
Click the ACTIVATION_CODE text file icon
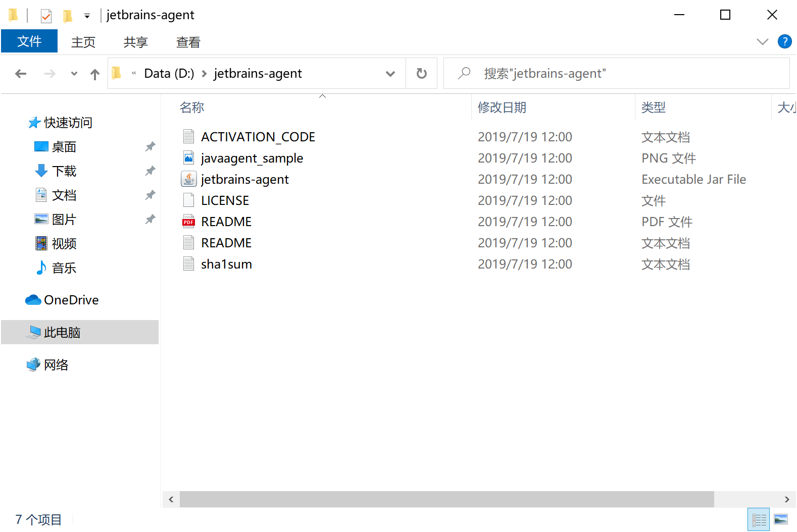pos(188,137)
